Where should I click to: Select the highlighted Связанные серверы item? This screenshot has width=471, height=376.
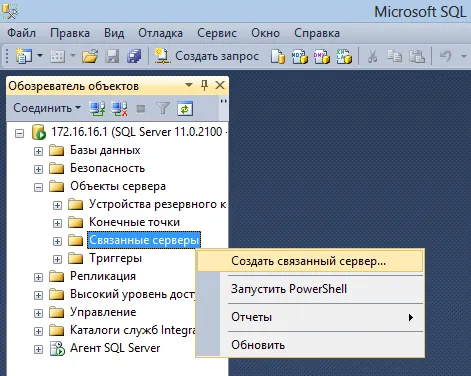144,240
